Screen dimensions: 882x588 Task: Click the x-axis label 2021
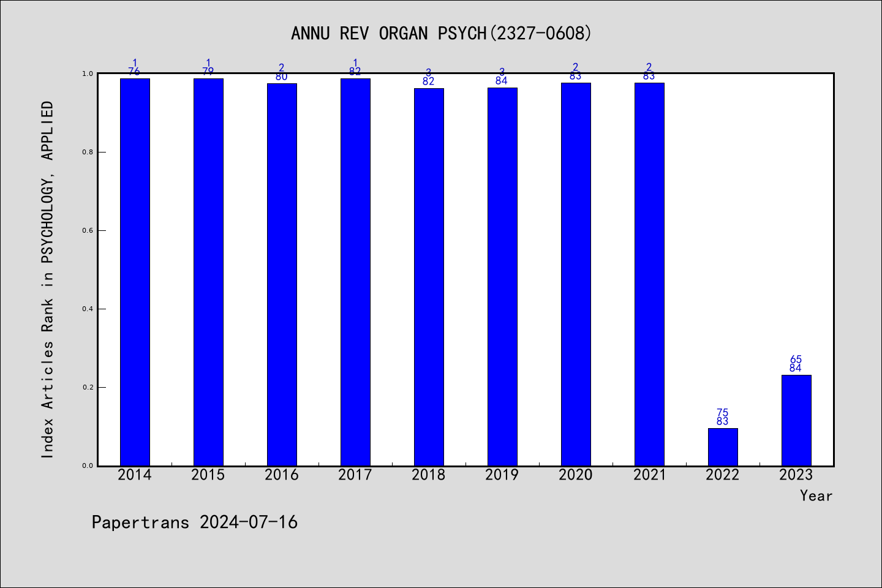649,475
